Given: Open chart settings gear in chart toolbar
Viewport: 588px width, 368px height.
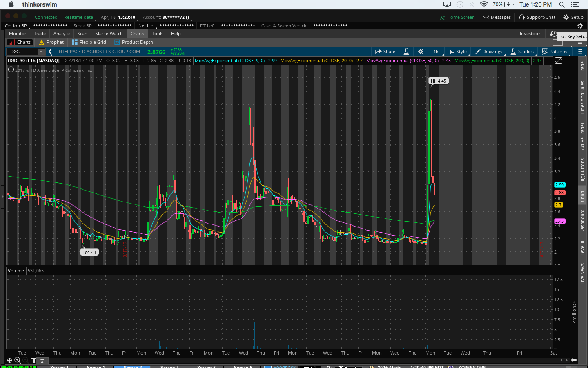Looking at the screenshot, I should pos(421,52).
